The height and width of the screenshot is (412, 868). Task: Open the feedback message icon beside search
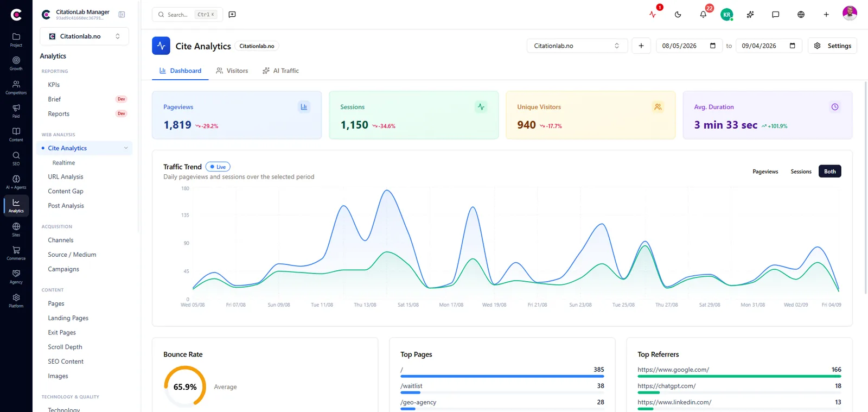pyautogui.click(x=232, y=15)
